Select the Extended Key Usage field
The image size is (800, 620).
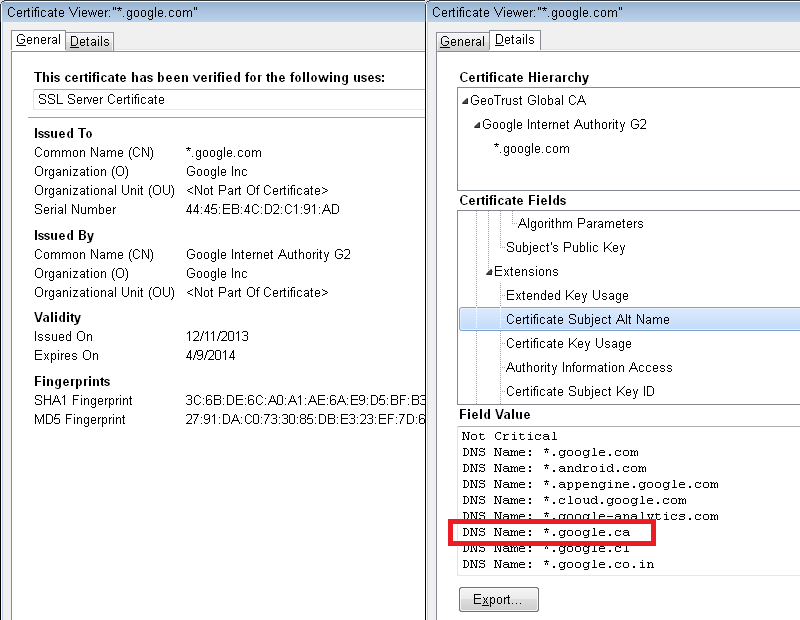[x=567, y=295]
